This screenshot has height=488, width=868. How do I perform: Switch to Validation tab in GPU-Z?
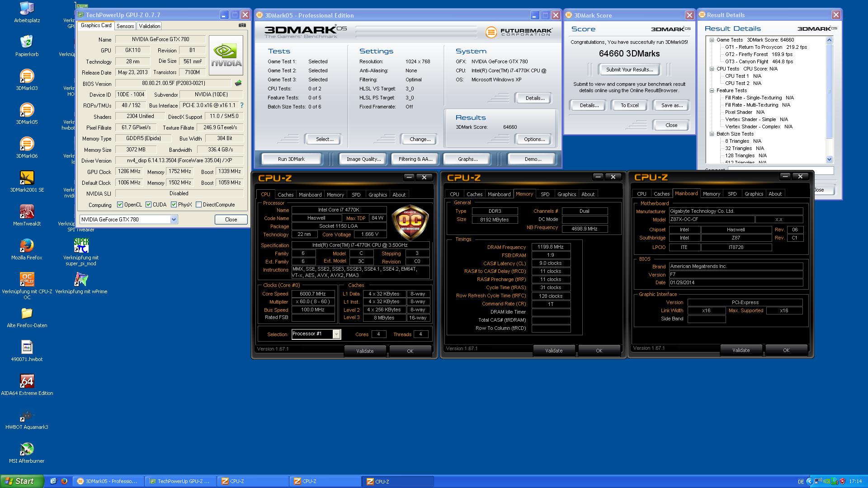pos(149,26)
